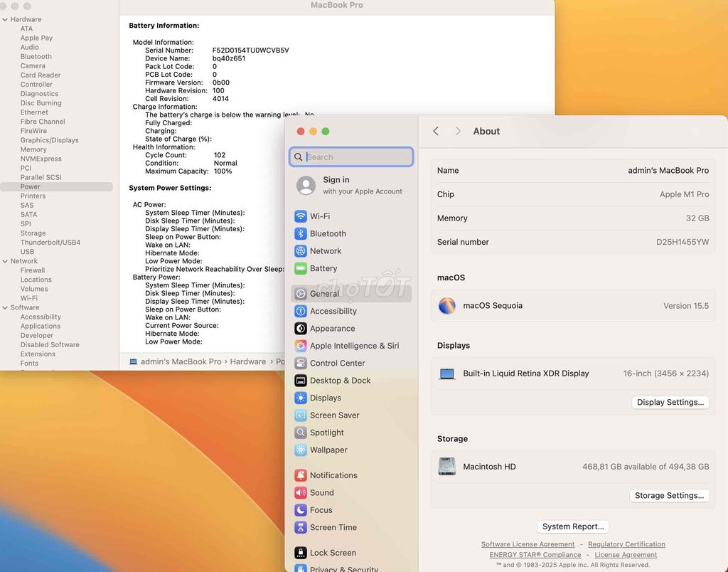Click the System Report button
The width and height of the screenshot is (728, 572).
click(573, 526)
